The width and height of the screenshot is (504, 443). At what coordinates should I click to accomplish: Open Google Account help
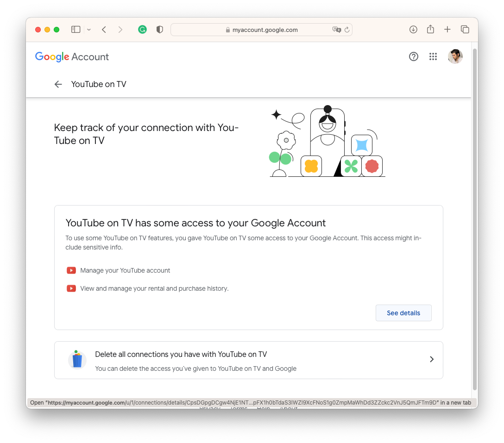(x=414, y=56)
